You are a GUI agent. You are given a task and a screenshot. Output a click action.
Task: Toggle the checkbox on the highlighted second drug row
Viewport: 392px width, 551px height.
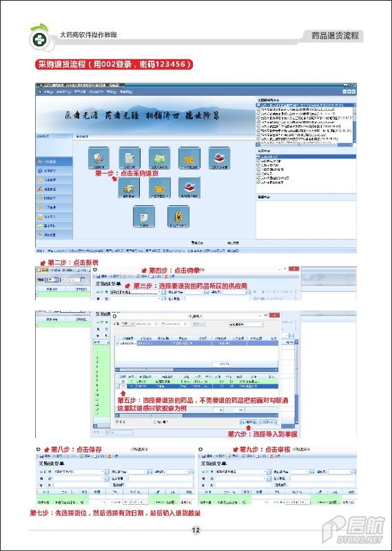coord(123,386)
